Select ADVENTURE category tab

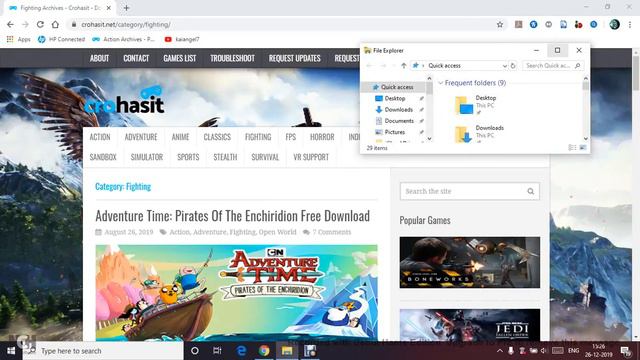pyautogui.click(x=141, y=137)
